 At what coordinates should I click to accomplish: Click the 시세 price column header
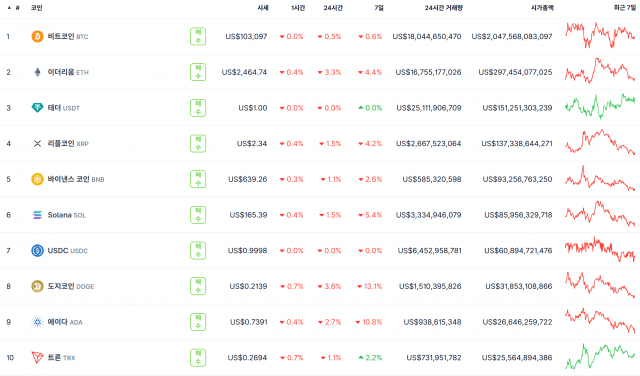coord(263,8)
